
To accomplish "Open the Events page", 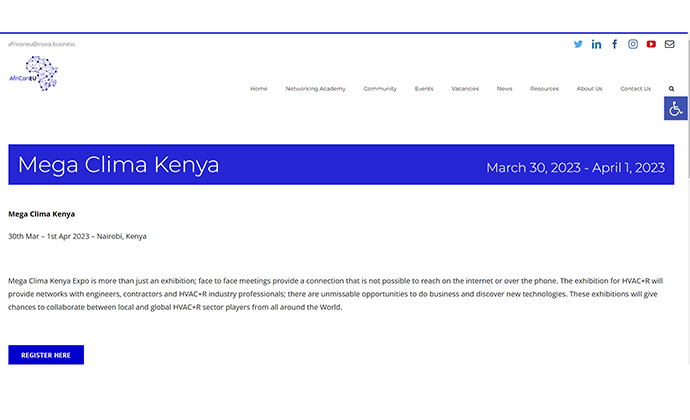I will [424, 89].
